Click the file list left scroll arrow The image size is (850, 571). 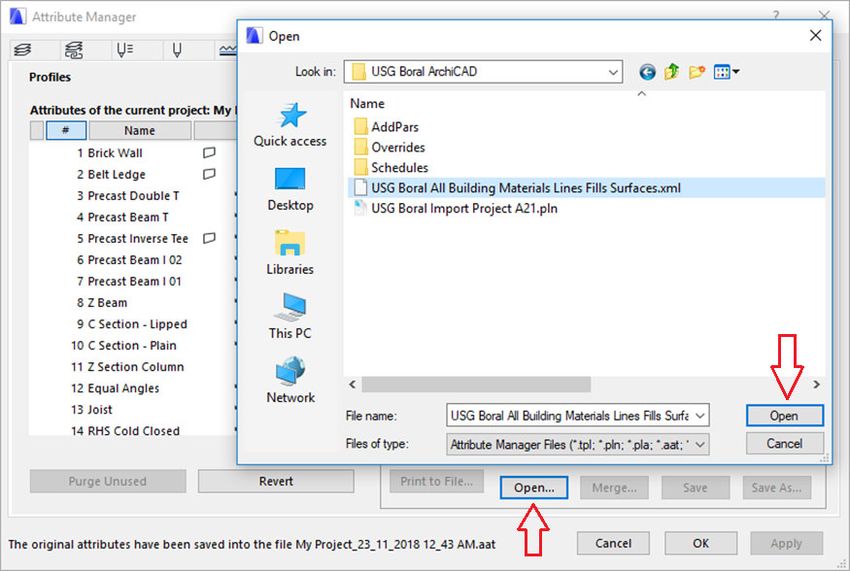(x=352, y=384)
